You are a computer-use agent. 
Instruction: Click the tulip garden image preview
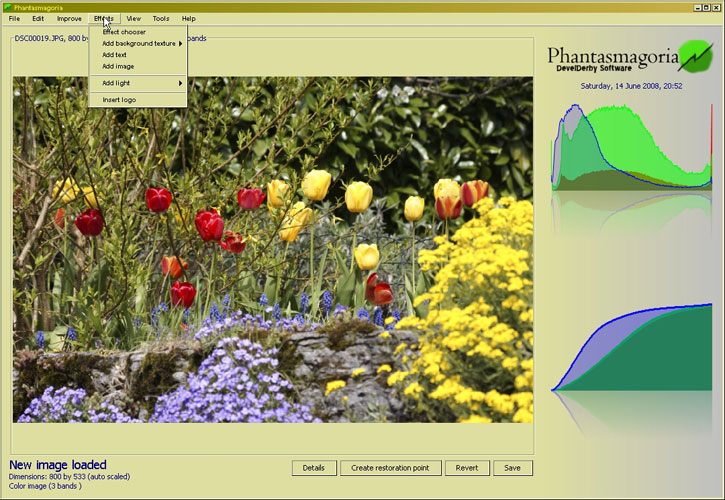click(x=273, y=250)
